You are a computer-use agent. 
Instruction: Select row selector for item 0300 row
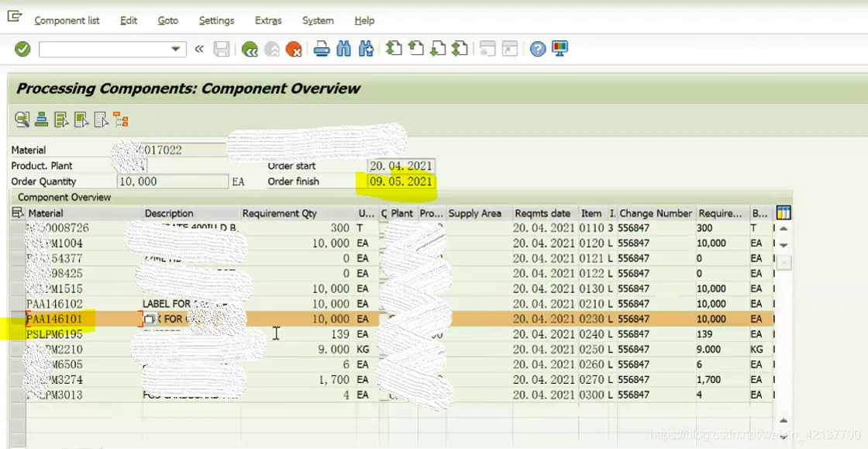click(18, 395)
